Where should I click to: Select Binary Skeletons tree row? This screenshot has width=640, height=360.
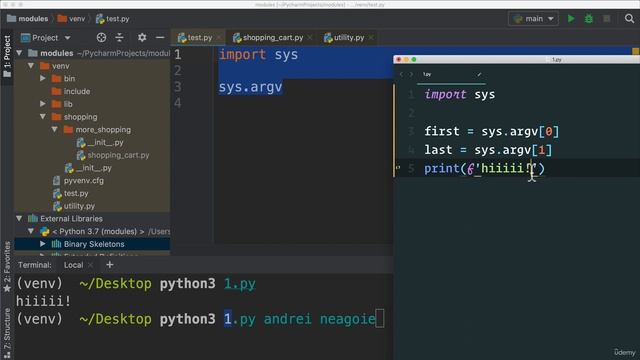pos(92,244)
